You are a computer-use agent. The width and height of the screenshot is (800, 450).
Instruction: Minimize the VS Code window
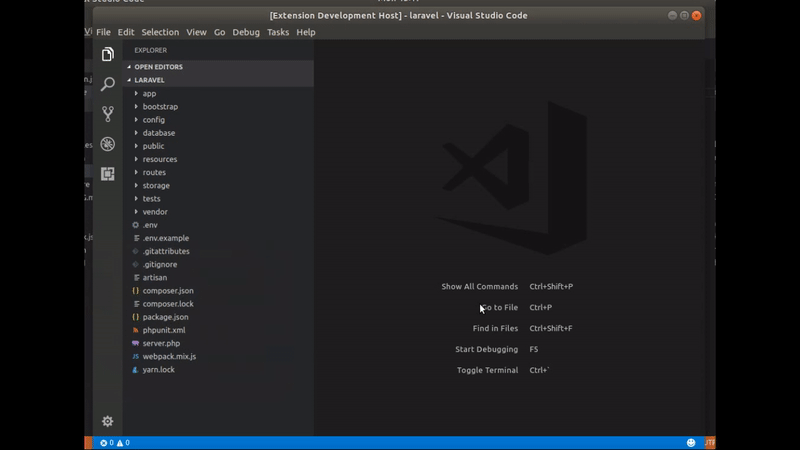pos(672,16)
